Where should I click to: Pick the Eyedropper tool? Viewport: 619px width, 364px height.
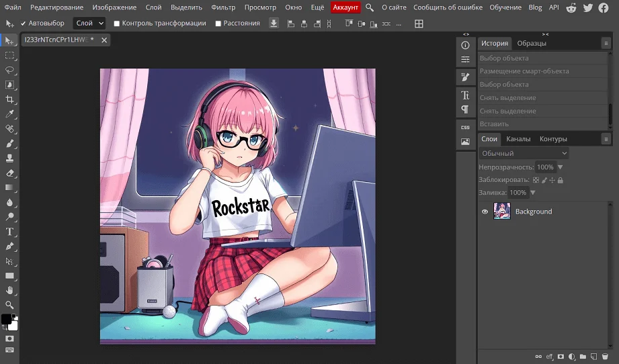[9, 114]
